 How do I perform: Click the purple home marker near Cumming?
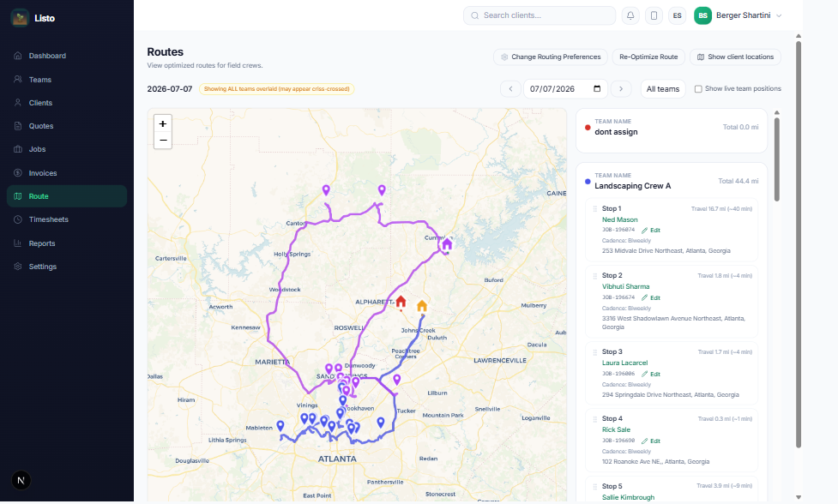(447, 244)
